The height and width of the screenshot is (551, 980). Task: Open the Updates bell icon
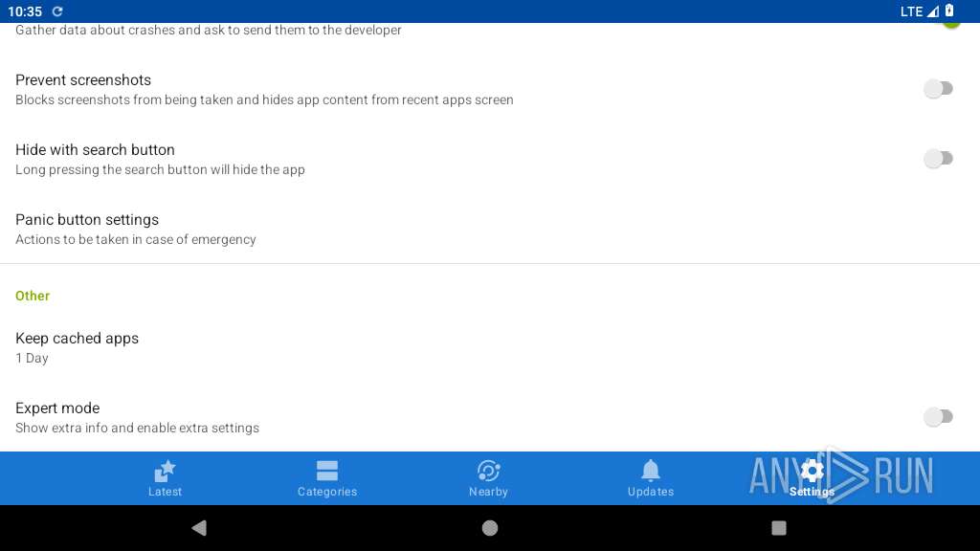(x=651, y=471)
